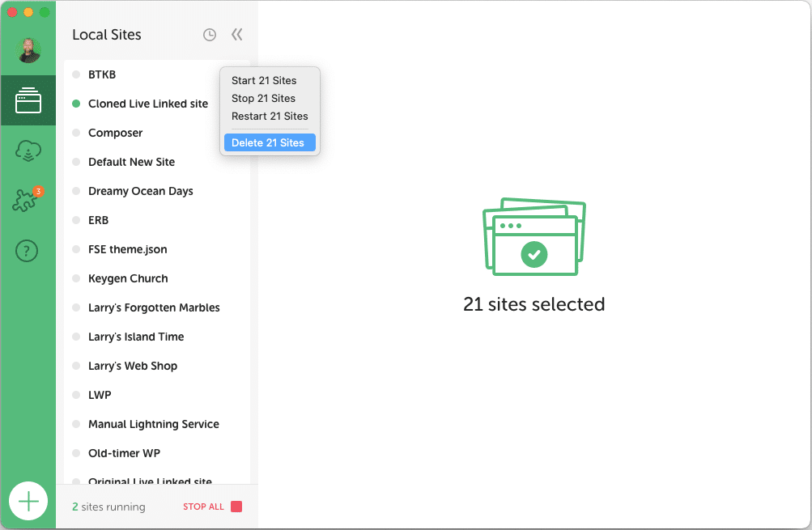Screen dimensions: 812x530
Task: Open the Add-ons puzzle icon
Action: point(28,201)
